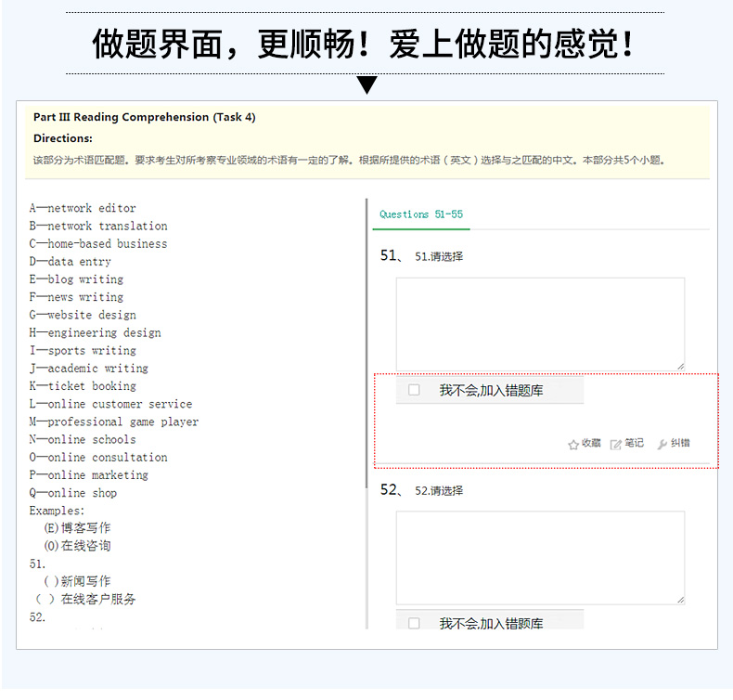
Task: Click inside question 51 answer box
Action: [540, 323]
